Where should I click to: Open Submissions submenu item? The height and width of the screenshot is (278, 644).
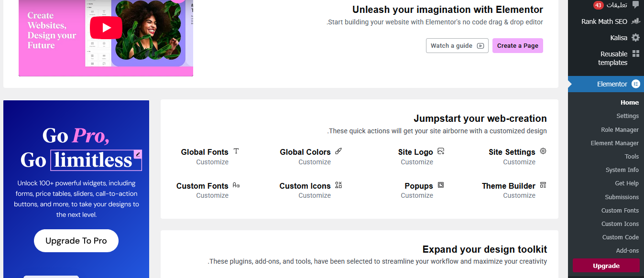[x=622, y=197]
